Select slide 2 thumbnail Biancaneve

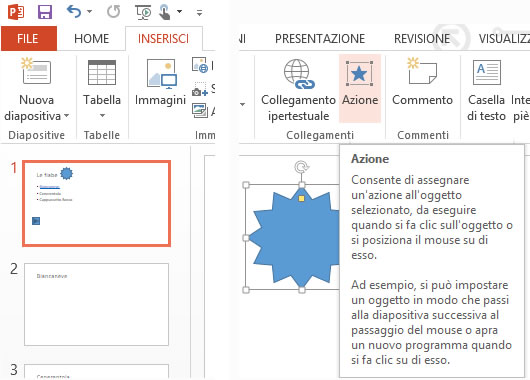coord(96,304)
